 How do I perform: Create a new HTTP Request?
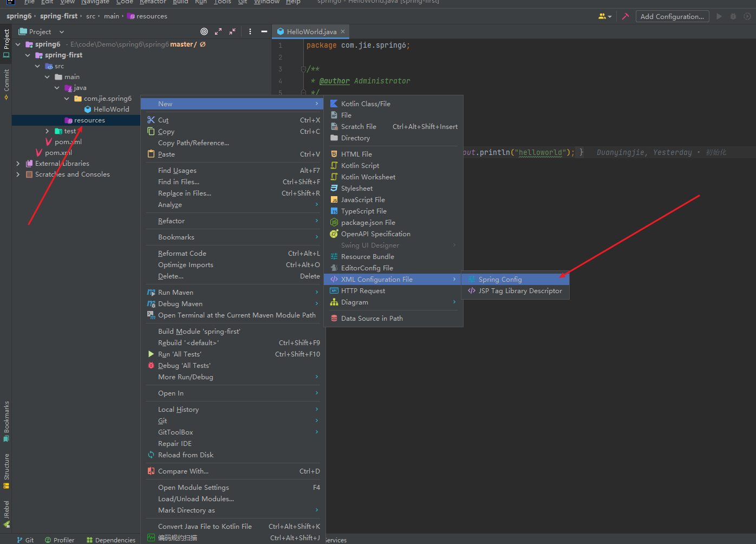click(393, 290)
